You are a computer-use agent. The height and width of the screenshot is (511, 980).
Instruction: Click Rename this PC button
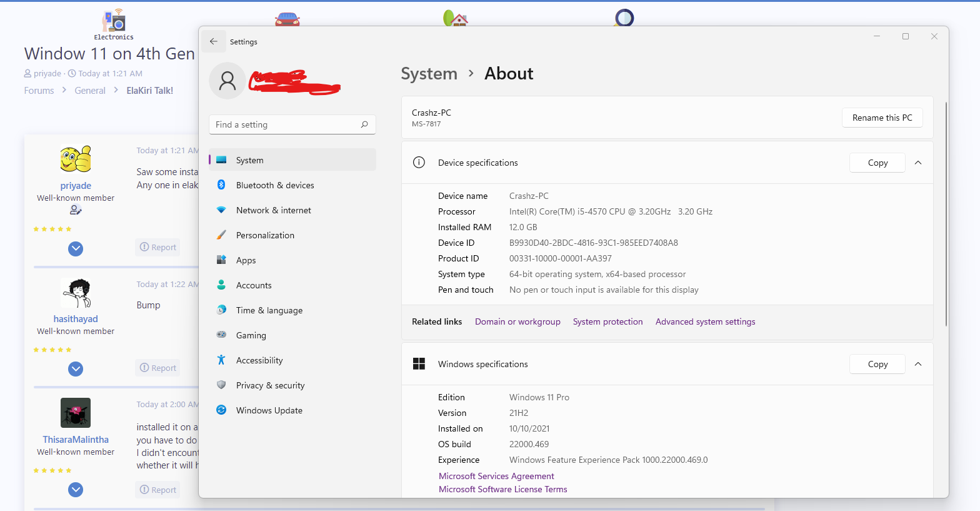coord(882,118)
